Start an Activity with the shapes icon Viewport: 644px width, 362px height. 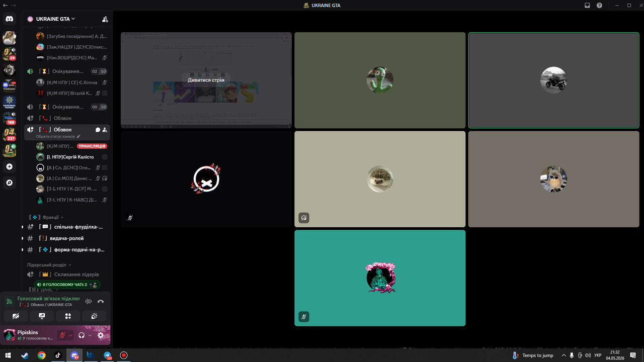68,316
